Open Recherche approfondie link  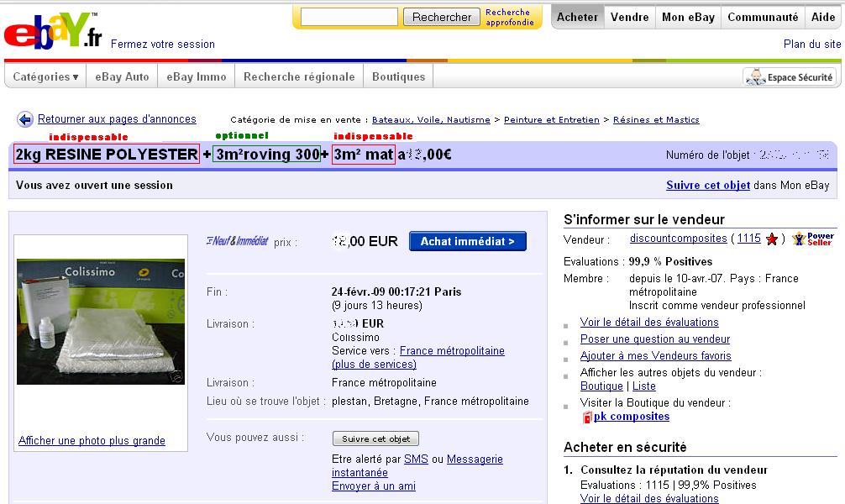[x=509, y=18]
